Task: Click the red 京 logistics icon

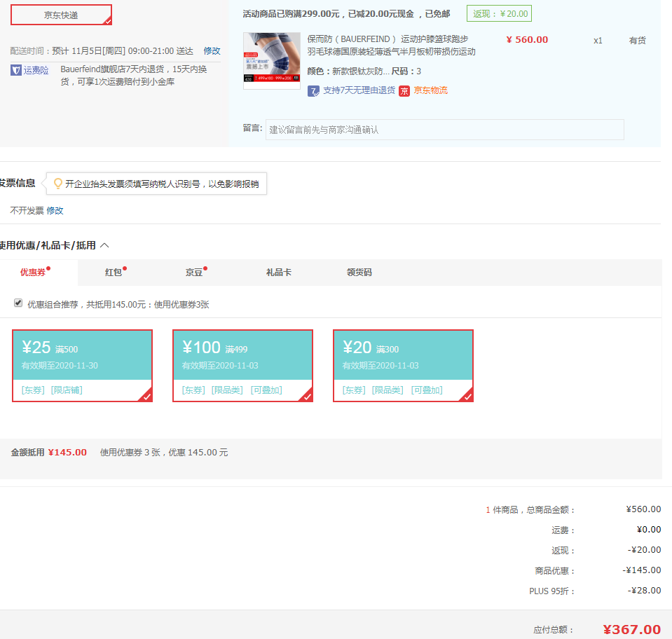Action: (x=404, y=91)
